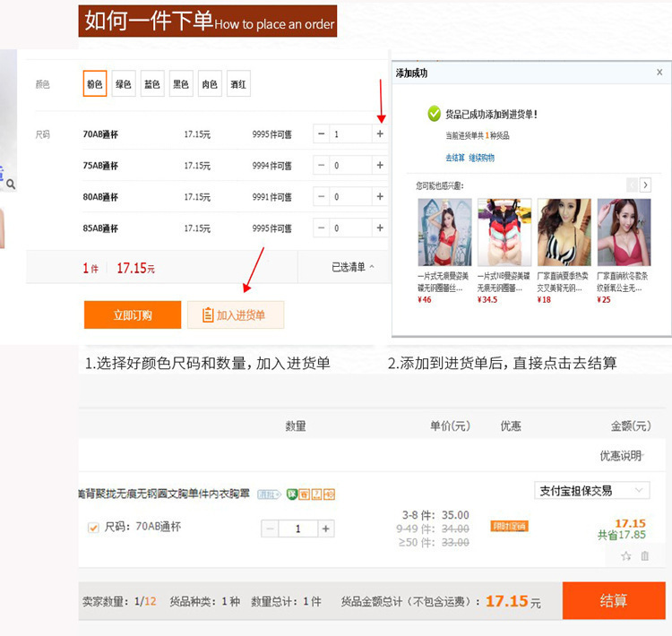Open 厂家直销秋冬款条纹 product title link

[623, 281]
